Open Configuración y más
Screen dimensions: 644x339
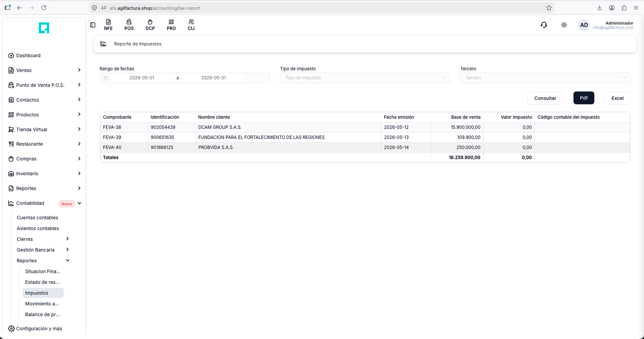39,329
